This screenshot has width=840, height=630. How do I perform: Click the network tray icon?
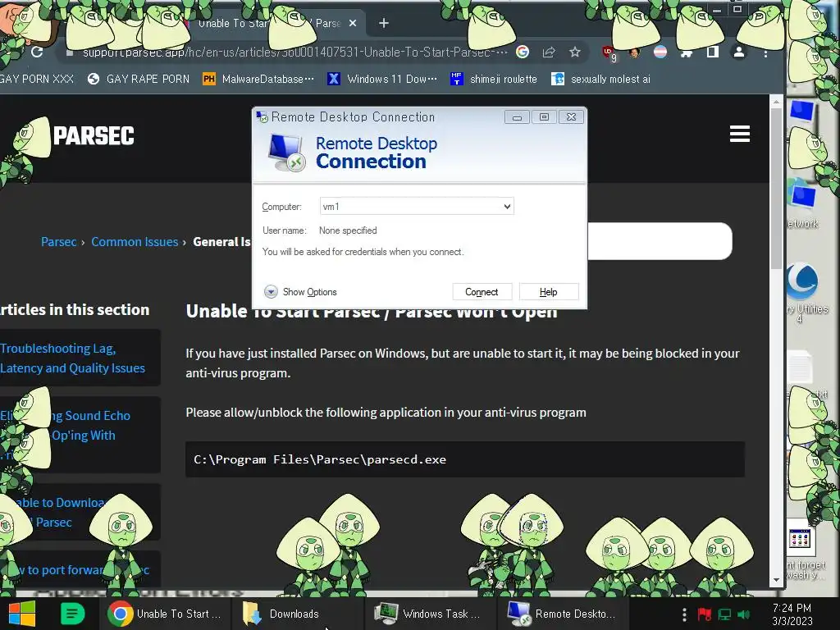click(x=725, y=614)
